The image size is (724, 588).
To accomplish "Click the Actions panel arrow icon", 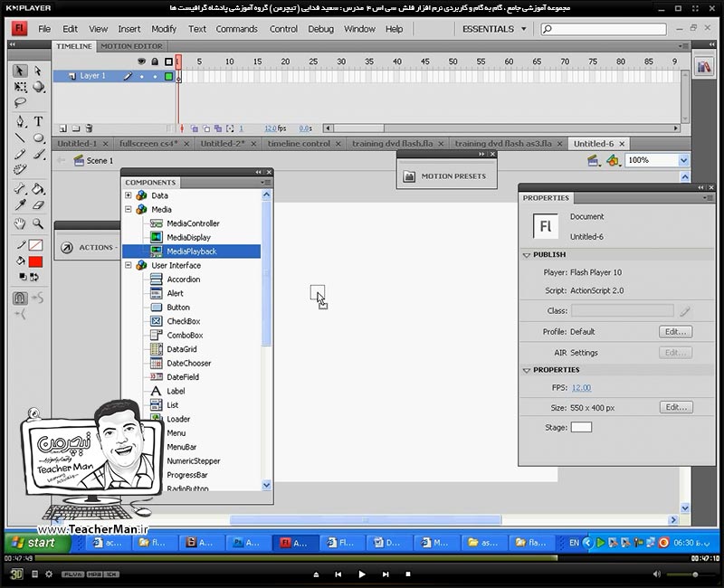I will coord(67,247).
